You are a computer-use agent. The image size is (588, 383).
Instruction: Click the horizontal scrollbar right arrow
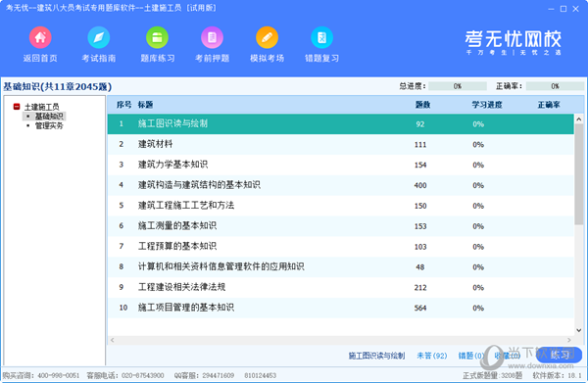(x=569, y=340)
